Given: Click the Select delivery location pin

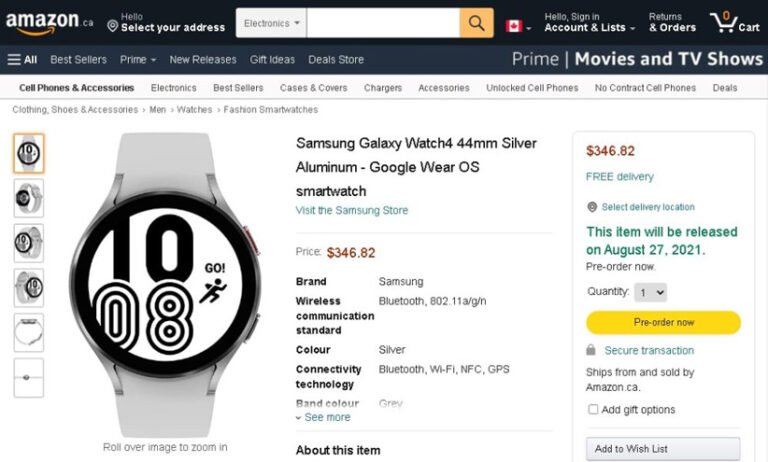Looking at the screenshot, I should [x=592, y=207].
